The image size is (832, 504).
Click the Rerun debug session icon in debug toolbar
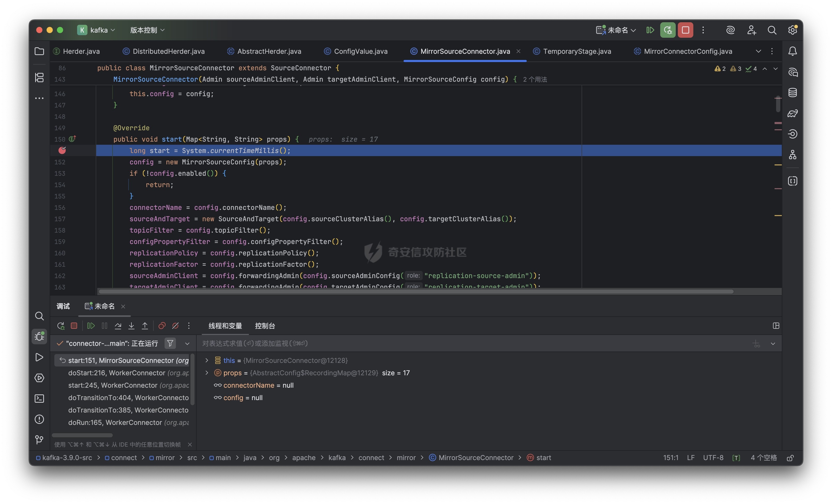61,326
